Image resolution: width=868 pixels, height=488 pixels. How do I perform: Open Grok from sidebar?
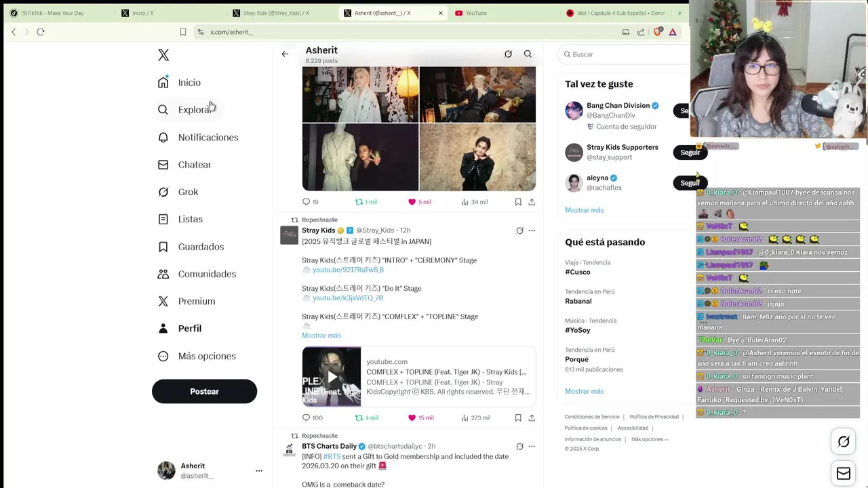[x=178, y=192]
